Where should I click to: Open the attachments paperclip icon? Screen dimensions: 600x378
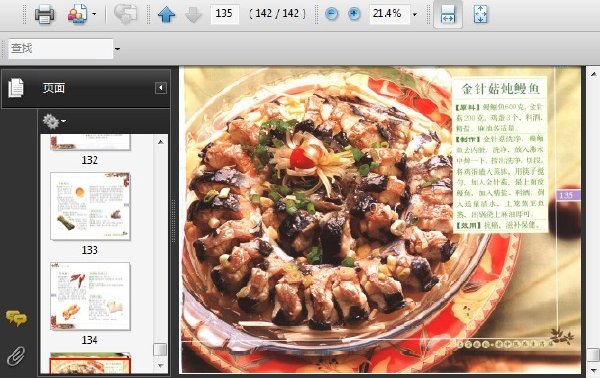click(x=16, y=356)
